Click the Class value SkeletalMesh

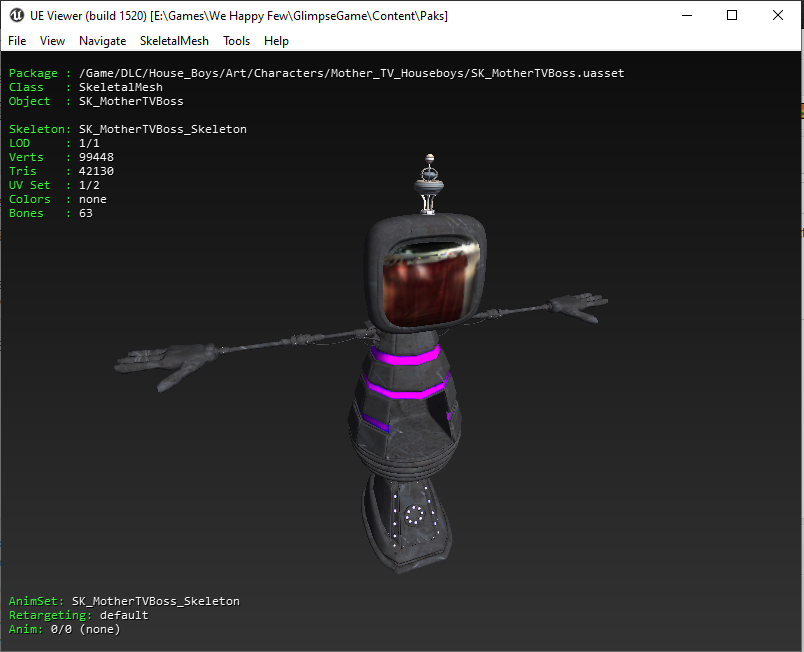(x=121, y=87)
